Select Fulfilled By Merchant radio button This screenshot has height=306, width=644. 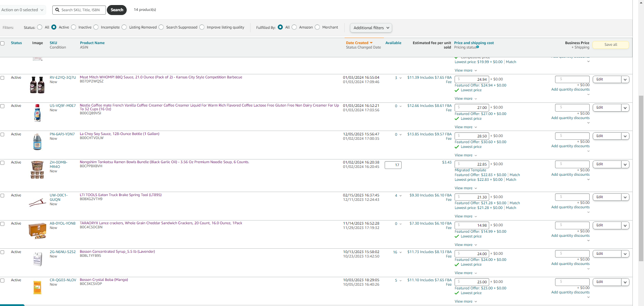[317, 27]
